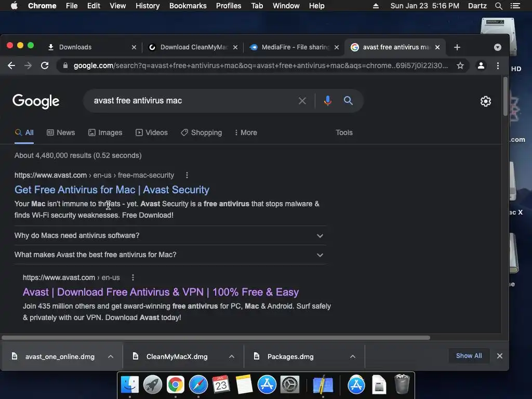Go back to the previous page
The height and width of the screenshot is (399, 532).
point(11,65)
